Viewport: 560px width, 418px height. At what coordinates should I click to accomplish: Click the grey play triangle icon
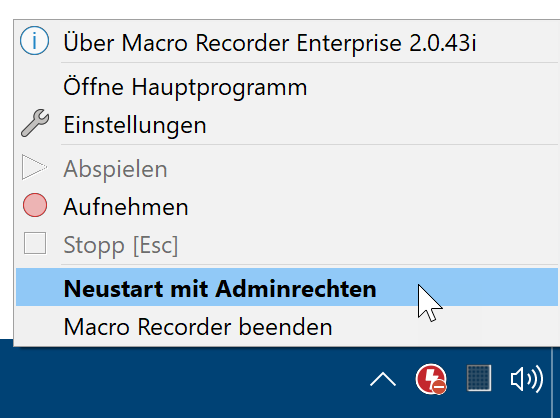(34, 167)
